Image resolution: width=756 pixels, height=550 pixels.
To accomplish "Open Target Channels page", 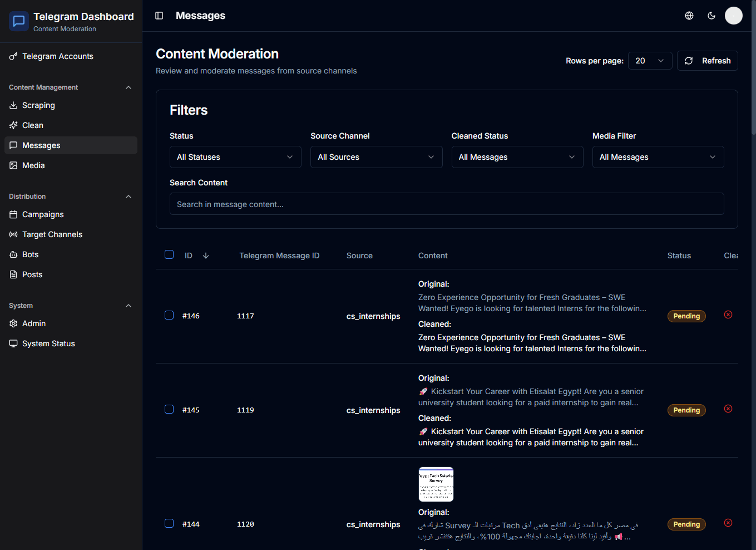I will [x=71, y=234].
